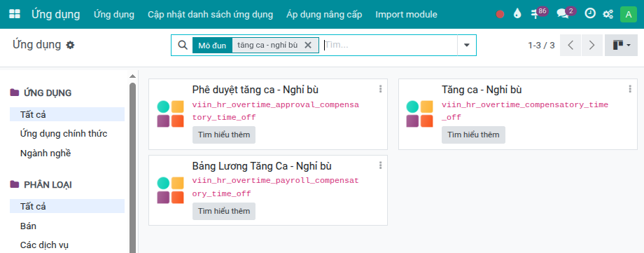Click the Bảng Lương Tăng Ca module icon

point(170,190)
